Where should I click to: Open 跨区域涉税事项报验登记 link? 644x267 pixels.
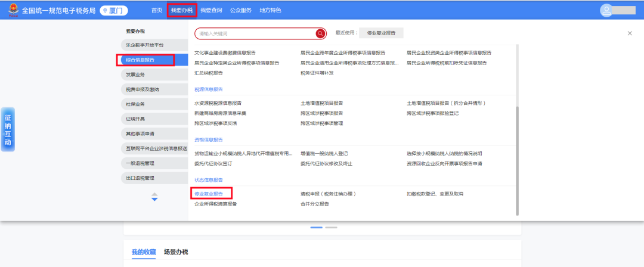click(x=432, y=113)
